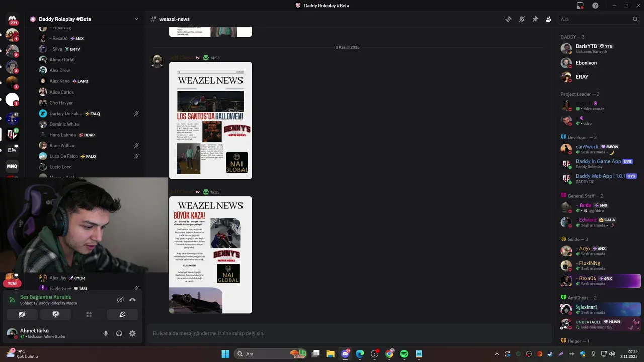Open - FluxiNNg in the member list
The image size is (644, 362).
600,265
